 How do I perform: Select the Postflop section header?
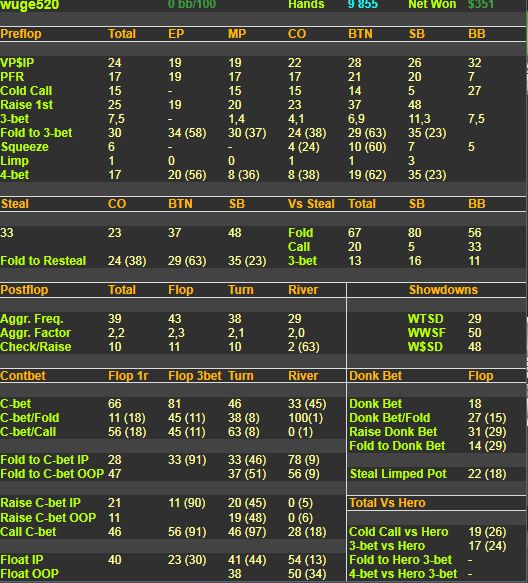pyautogui.click(x=24, y=290)
